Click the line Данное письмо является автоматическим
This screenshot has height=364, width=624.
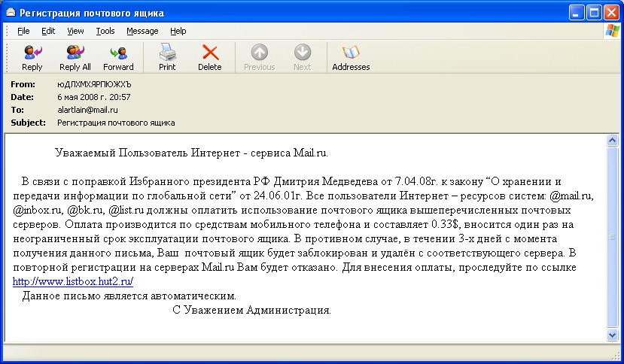(129, 296)
